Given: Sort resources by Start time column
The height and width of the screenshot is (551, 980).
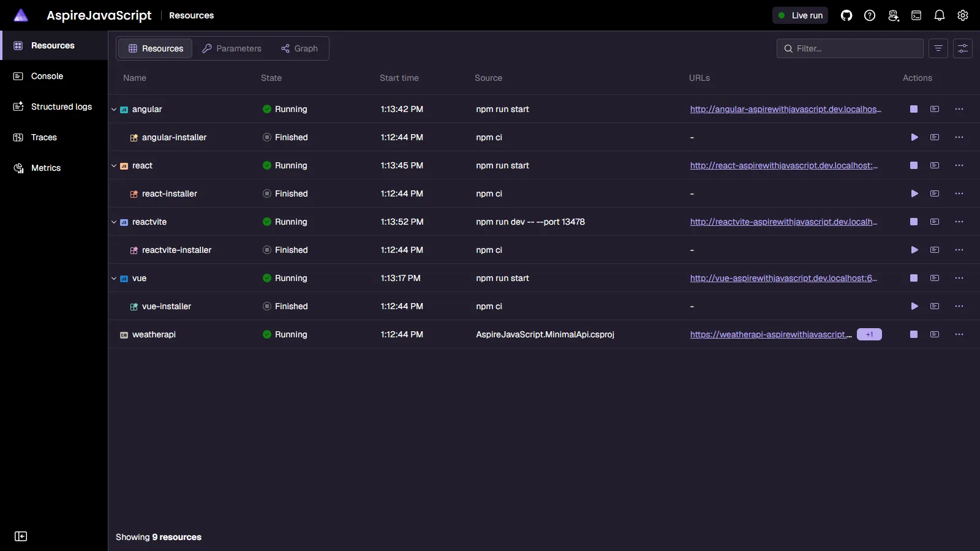Looking at the screenshot, I should (x=399, y=78).
